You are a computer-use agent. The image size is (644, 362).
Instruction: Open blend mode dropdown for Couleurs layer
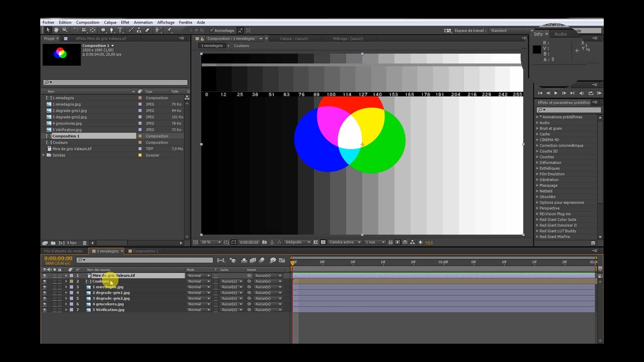coord(199,281)
